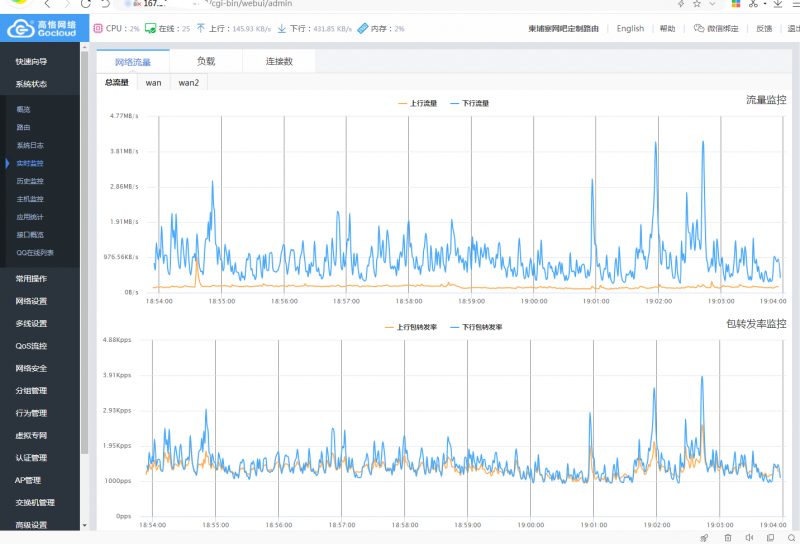Click the sidebar scroll down arrow
Image resolution: width=800 pixels, height=544 pixels.
(x=84, y=525)
